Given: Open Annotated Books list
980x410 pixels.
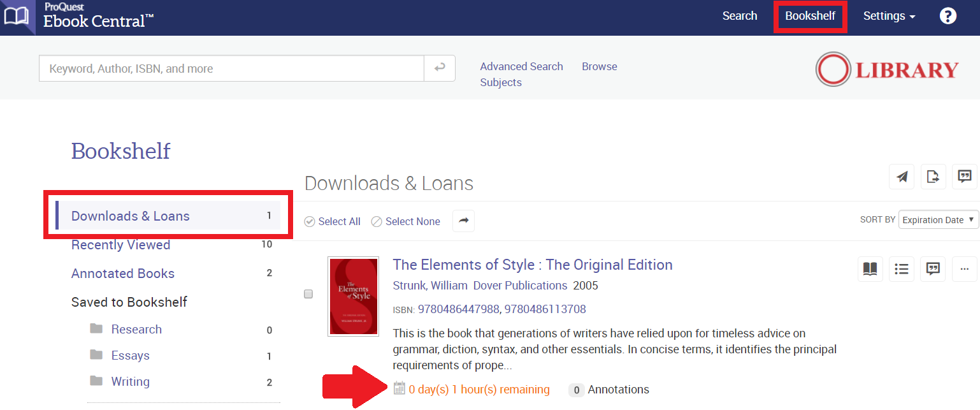Looking at the screenshot, I should click(x=123, y=274).
